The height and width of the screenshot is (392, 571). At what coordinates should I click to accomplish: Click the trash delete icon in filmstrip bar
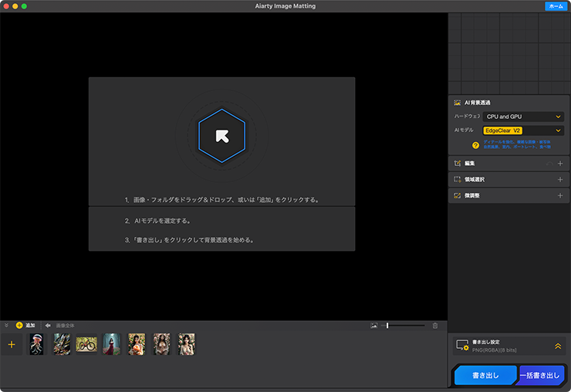click(434, 326)
